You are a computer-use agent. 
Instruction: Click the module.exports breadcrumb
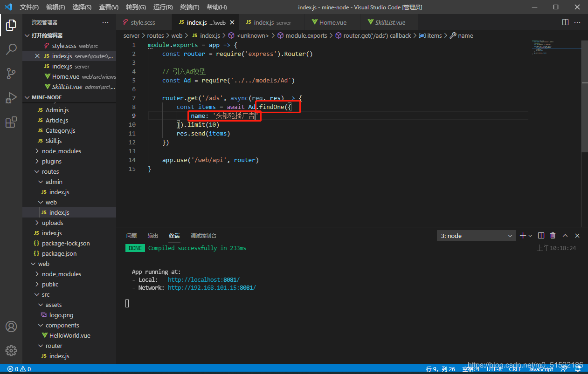[302, 35]
